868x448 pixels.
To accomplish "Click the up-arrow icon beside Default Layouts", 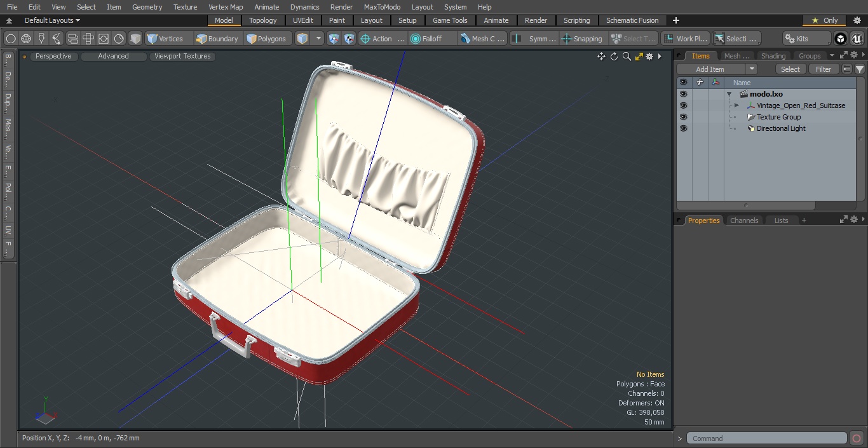I will [x=9, y=20].
